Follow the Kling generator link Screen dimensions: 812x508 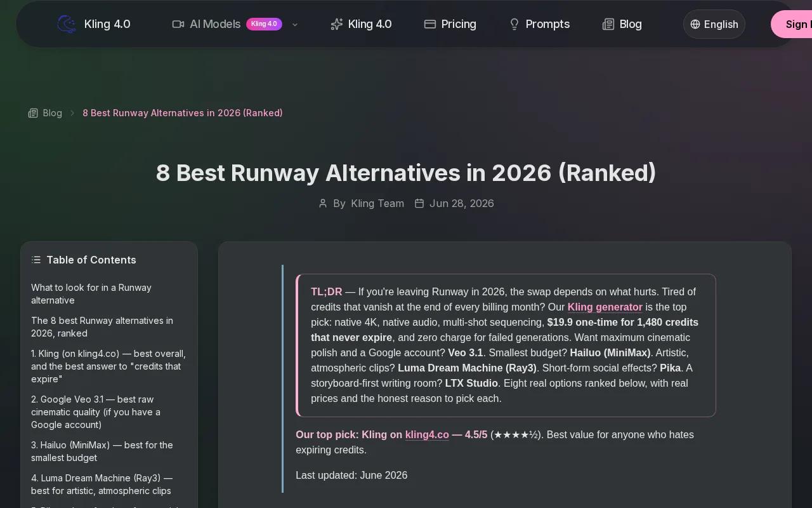tap(605, 307)
